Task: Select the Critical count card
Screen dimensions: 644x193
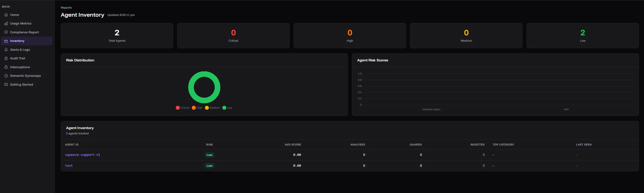Action: [x=233, y=36]
